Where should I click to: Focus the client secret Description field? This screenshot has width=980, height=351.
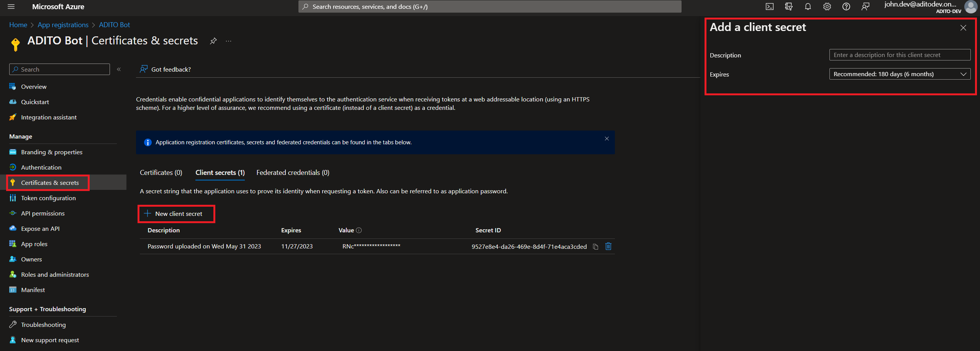click(x=900, y=55)
